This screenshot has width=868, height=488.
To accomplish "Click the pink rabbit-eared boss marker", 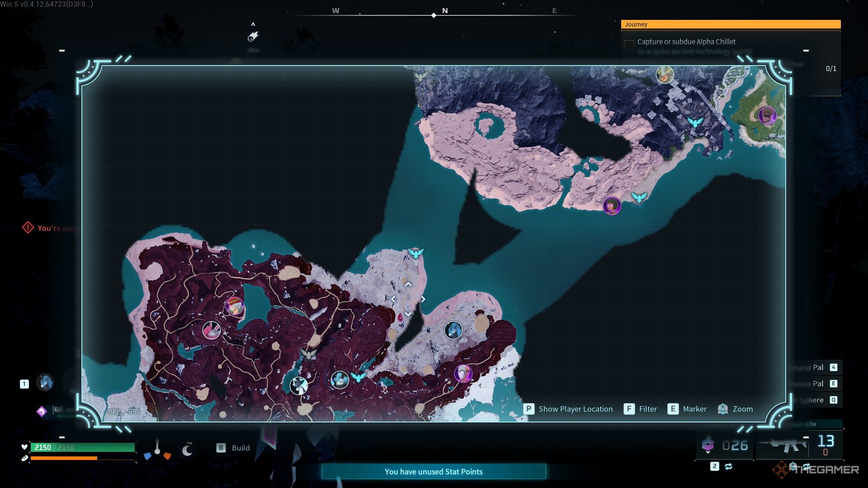I will [x=211, y=330].
